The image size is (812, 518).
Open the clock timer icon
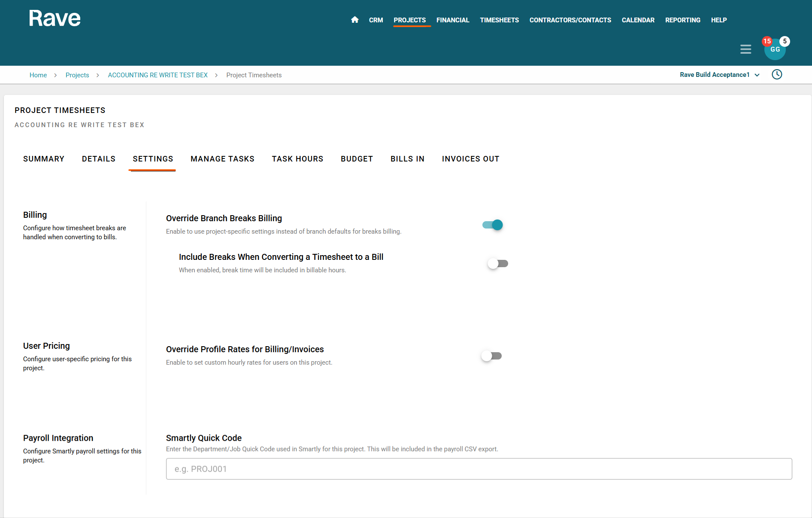click(777, 75)
